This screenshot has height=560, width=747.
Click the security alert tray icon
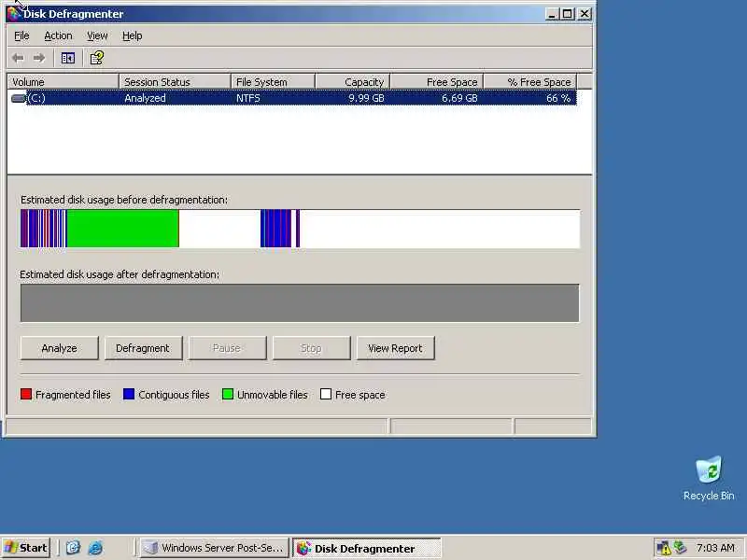(663, 548)
